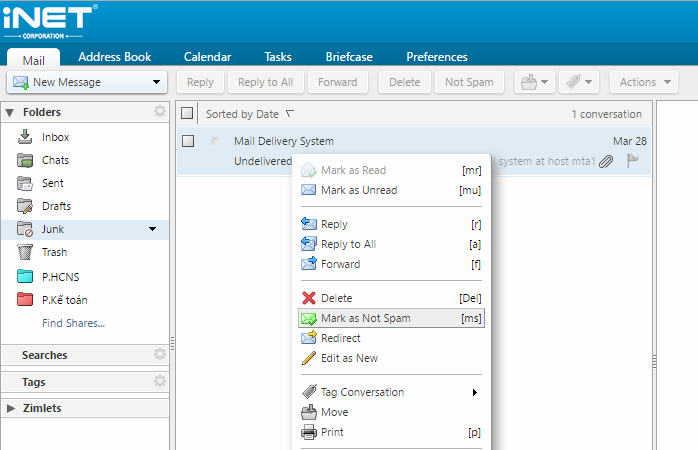Toggle the flag icon on Mail Delivery System message

[x=632, y=161]
